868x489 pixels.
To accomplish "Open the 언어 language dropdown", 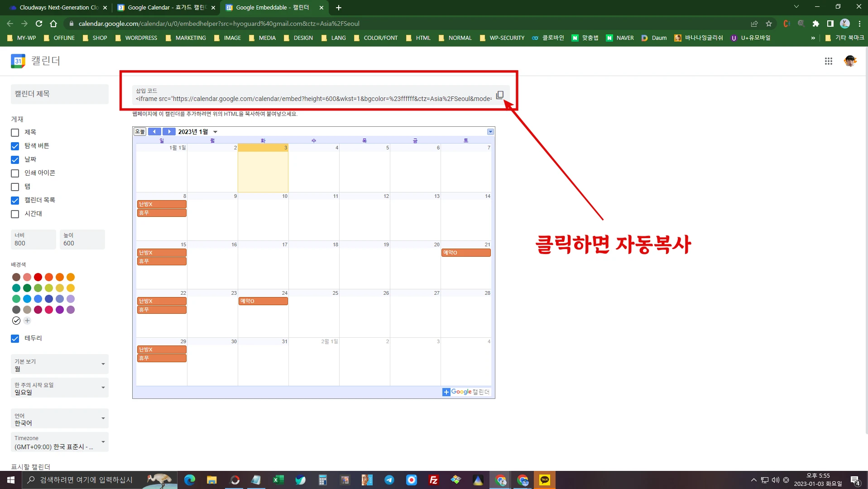I will coord(60,419).
